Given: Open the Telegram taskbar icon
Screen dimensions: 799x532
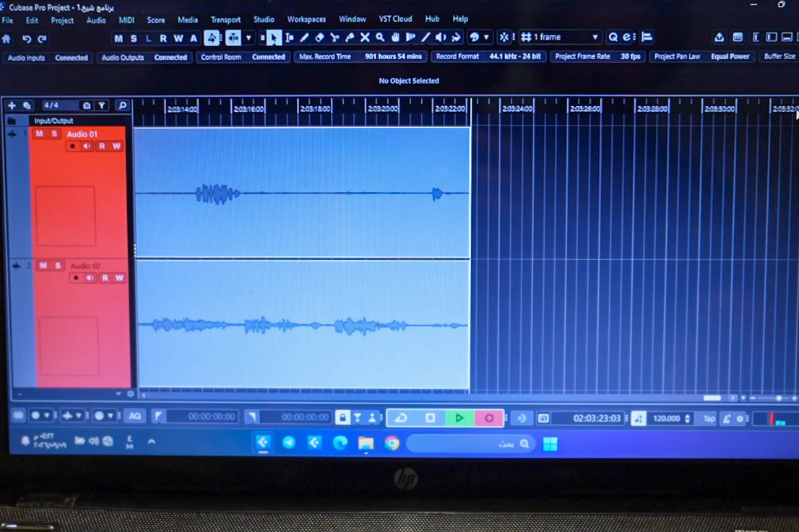Looking at the screenshot, I should 288,443.
